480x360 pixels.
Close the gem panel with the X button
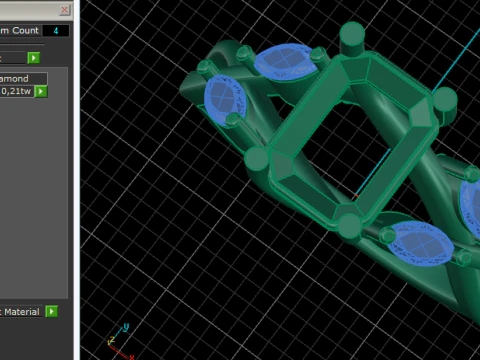coord(64,10)
